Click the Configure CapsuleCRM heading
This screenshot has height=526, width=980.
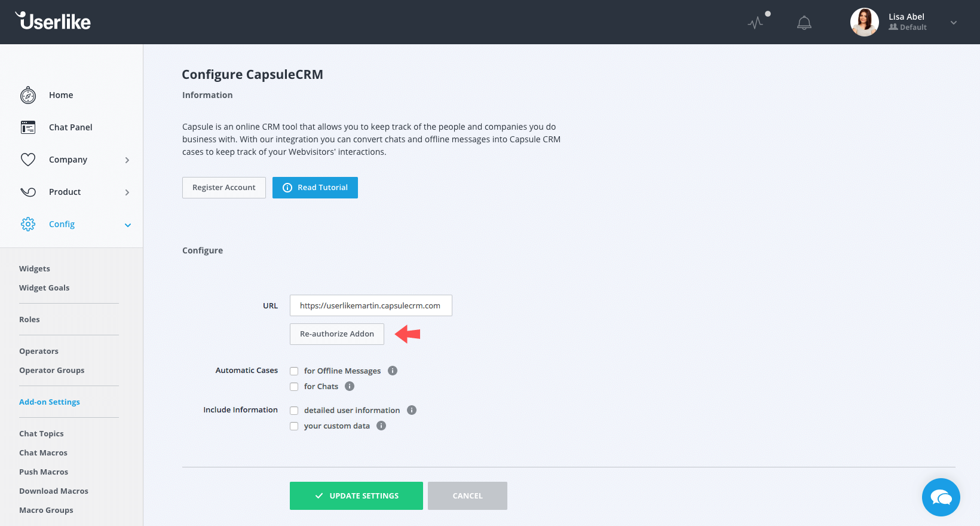tap(252, 75)
